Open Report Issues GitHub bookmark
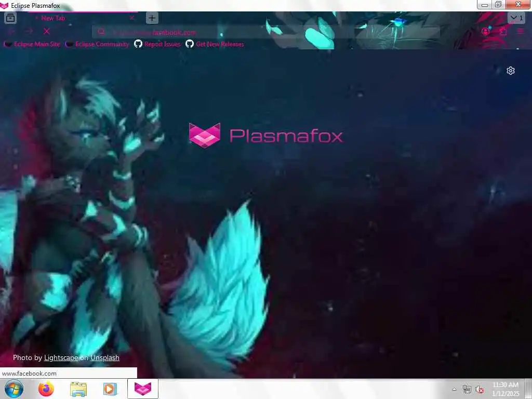Image resolution: width=532 pixels, height=399 pixels. coord(157,44)
